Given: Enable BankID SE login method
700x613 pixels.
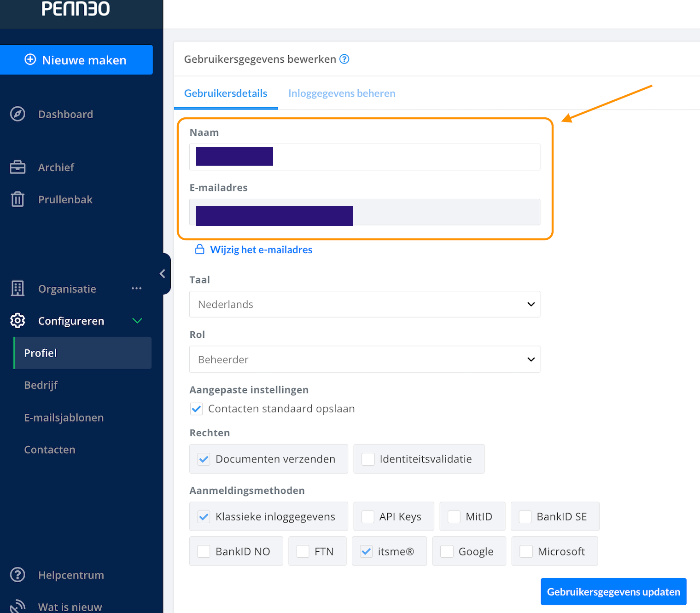Looking at the screenshot, I should click(525, 516).
